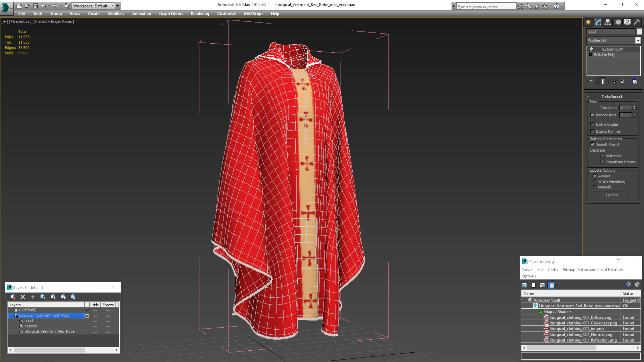Click the Shaded + Edged Faces viewport label

pos(53,21)
